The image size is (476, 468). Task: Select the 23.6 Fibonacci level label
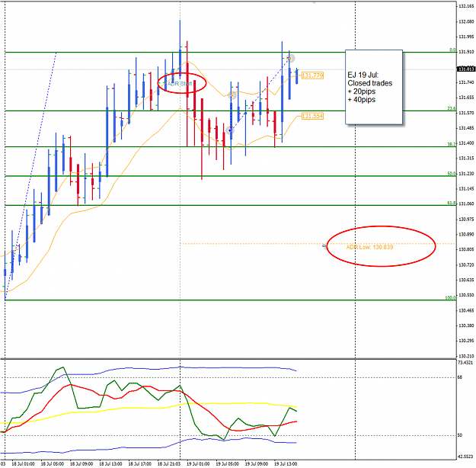(x=452, y=108)
